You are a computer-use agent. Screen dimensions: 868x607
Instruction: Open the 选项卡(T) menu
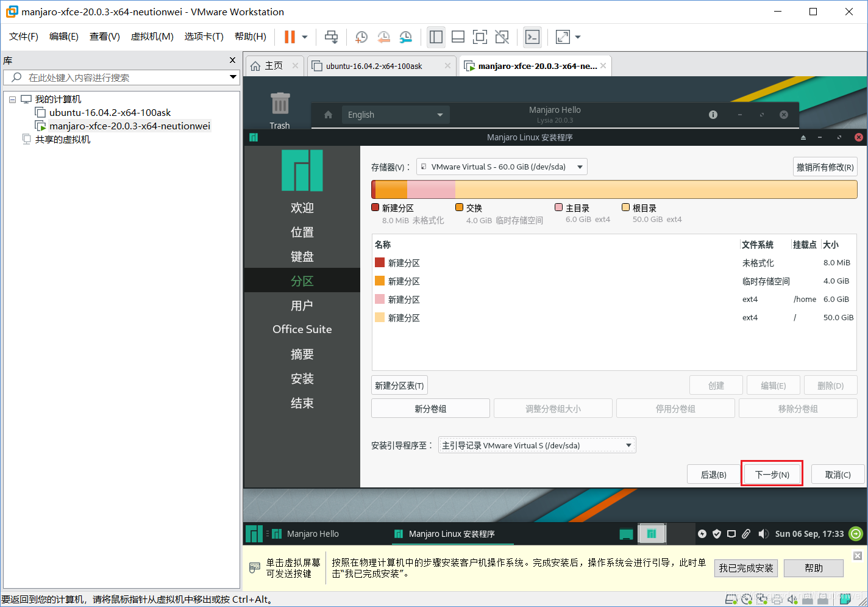pos(204,37)
